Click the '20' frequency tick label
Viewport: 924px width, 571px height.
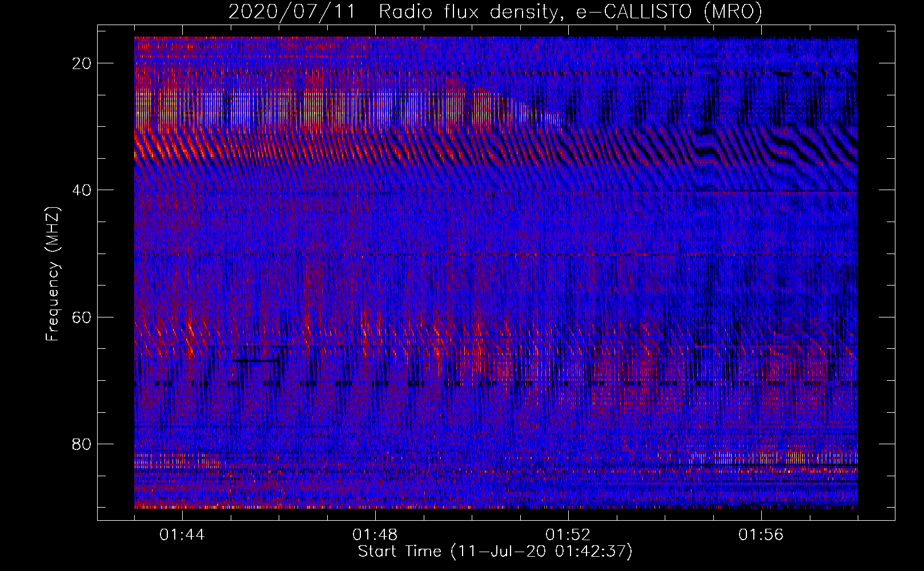pos(82,63)
